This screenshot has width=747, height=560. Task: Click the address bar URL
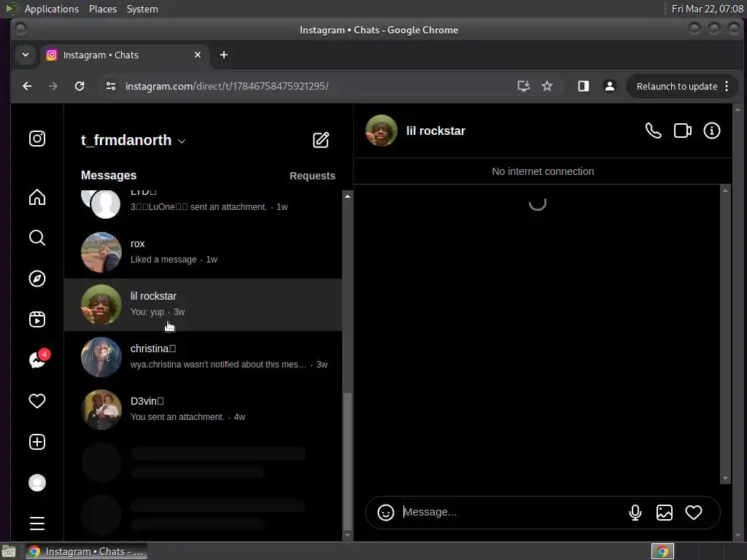click(x=227, y=86)
